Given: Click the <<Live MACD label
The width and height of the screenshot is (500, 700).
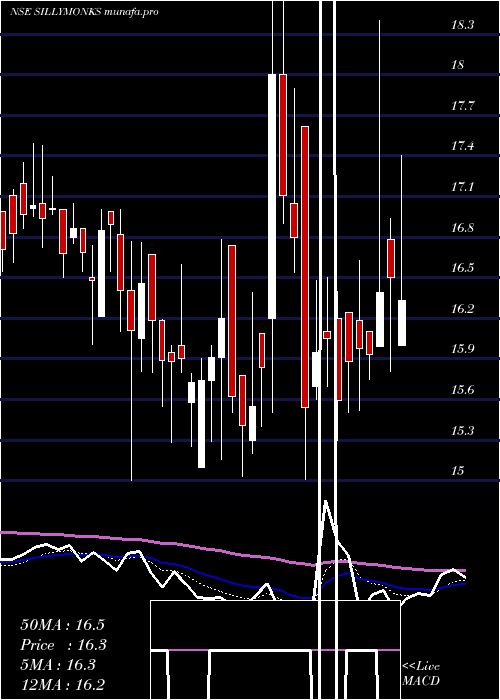Looking at the screenshot, I should click(x=421, y=674).
